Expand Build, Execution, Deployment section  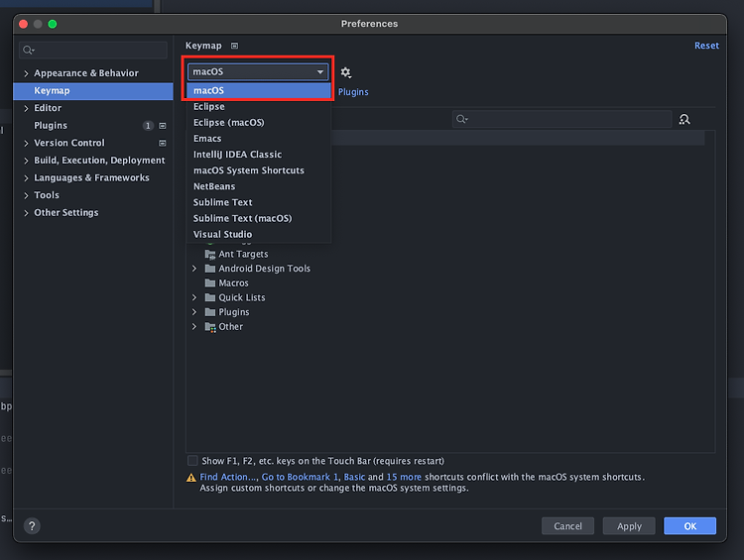26,161
